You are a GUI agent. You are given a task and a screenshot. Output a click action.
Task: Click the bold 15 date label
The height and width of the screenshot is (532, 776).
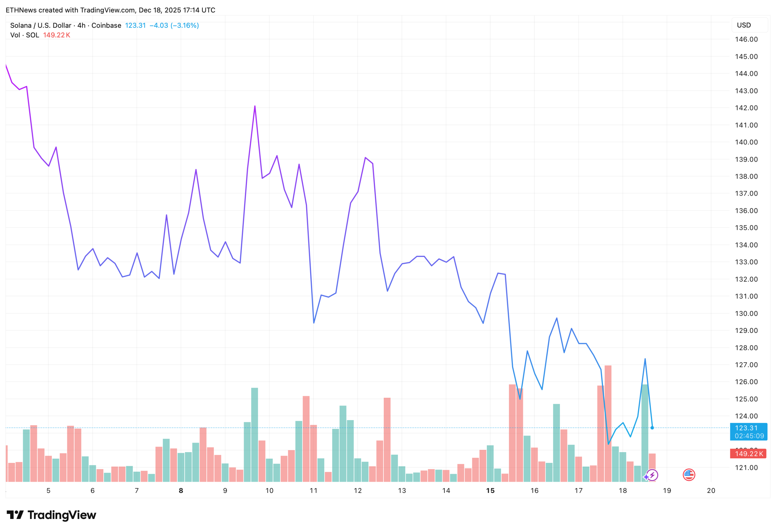click(490, 490)
